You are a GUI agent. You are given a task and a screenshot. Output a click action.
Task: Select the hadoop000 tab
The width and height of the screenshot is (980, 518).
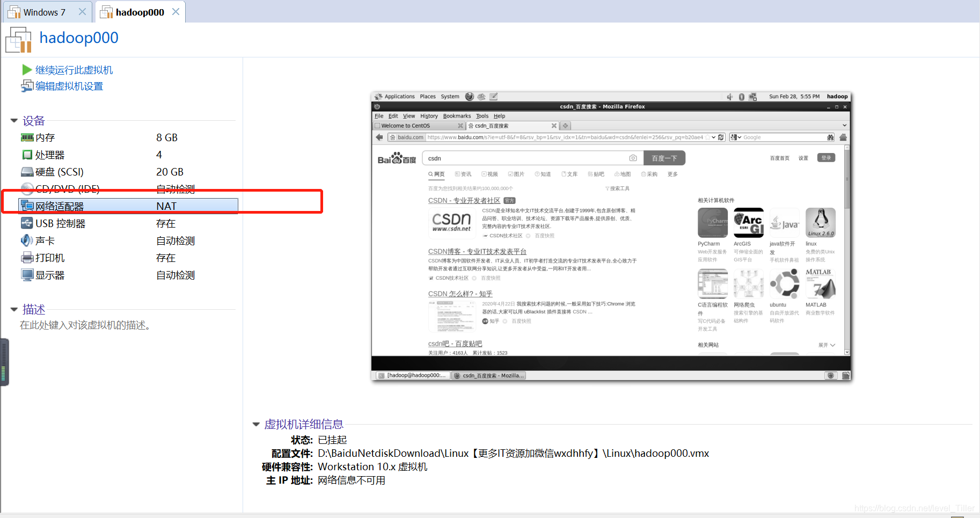[140, 12]
